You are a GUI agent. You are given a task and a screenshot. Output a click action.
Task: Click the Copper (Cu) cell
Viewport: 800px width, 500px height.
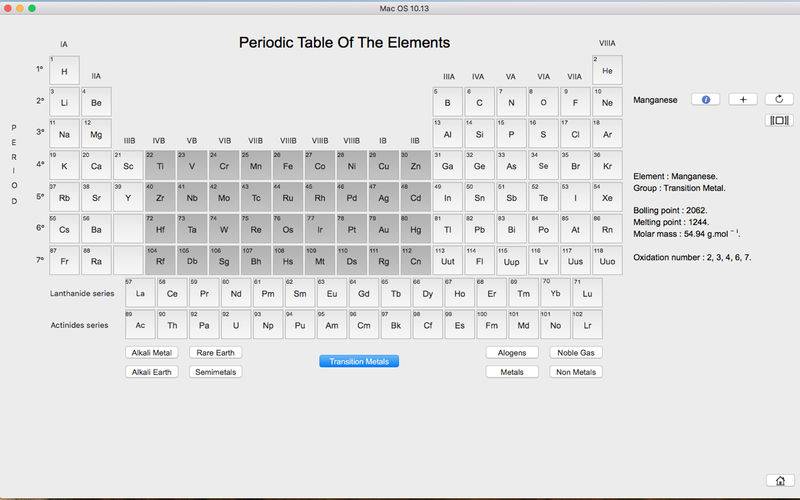coord(384,165)
